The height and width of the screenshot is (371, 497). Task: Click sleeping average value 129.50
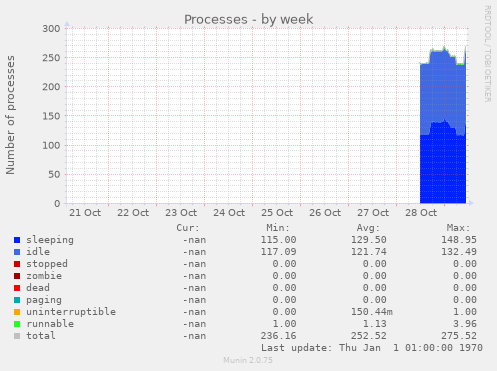coord(369,240)
